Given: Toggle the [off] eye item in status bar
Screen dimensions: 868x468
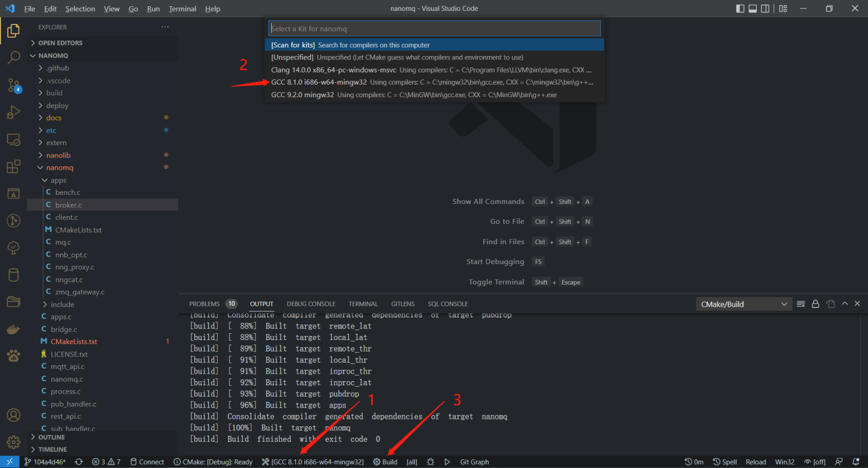Looking at the screenshot, I should pyautogui.click(x=815, y=462).
